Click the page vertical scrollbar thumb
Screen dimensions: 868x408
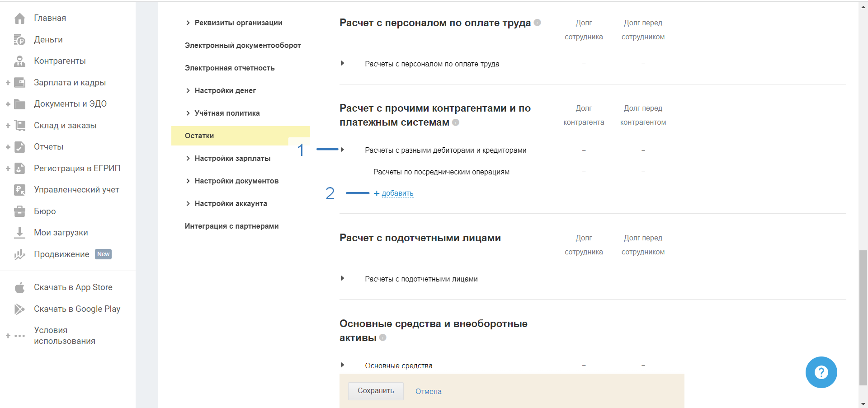[863, 316]
